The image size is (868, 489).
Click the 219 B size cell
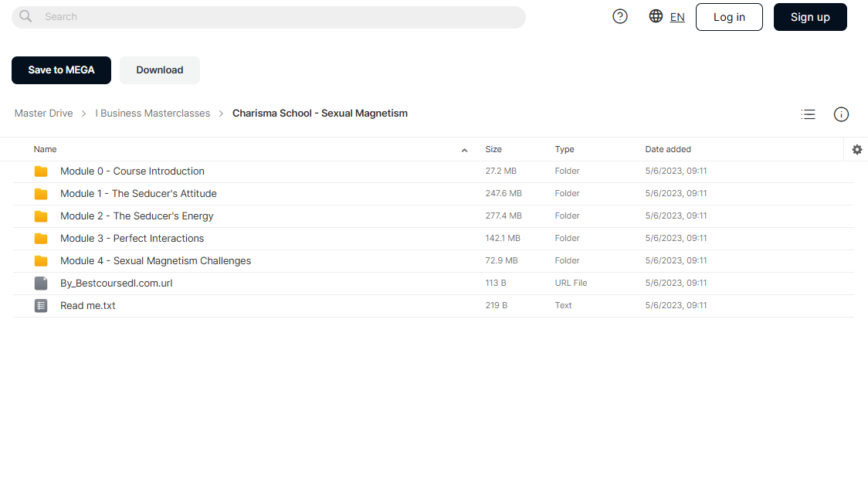(496, 305)
